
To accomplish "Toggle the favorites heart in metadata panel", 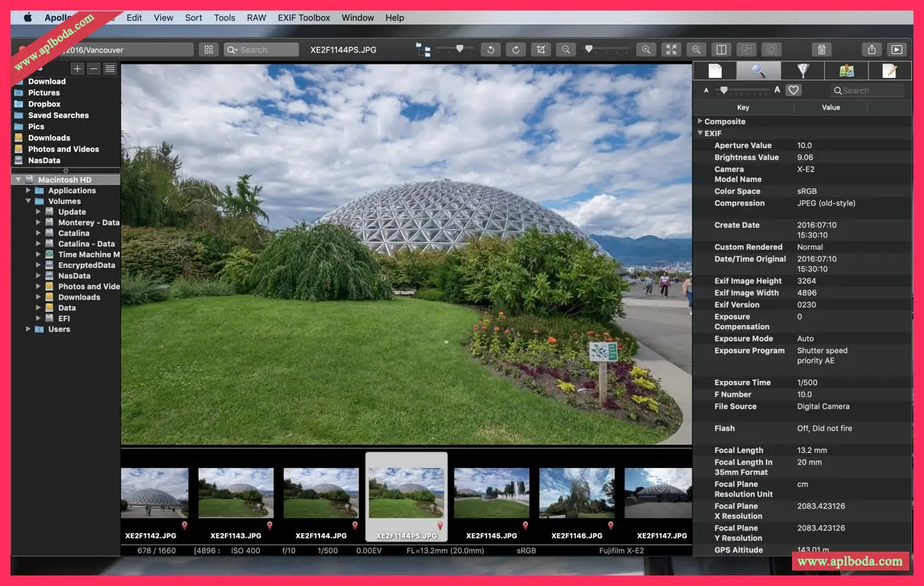I will (x=793, y=90).
